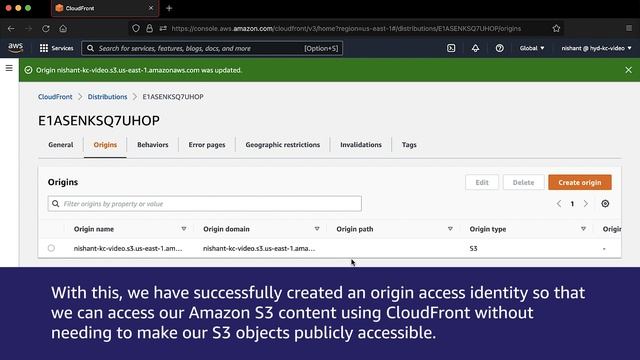Screen dimensions: 640x360
Task: Switch to the Error pages tab
Action: tap(207, 145)
